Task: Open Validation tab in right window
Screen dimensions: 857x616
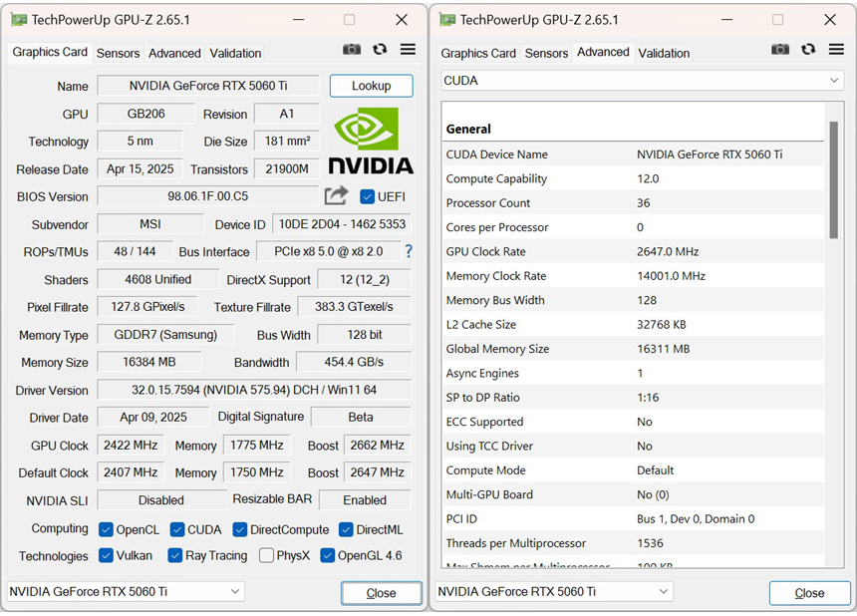Action: click(664, 53)
